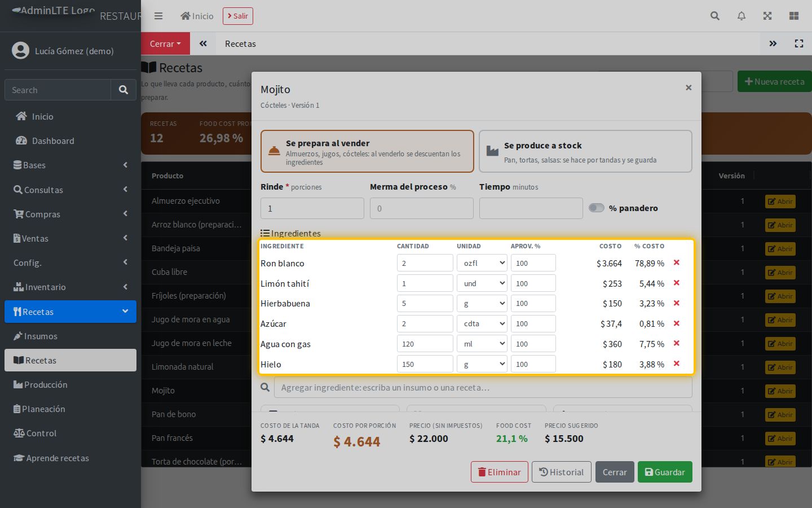Toggle the % panadero switch

click(597, 208)
